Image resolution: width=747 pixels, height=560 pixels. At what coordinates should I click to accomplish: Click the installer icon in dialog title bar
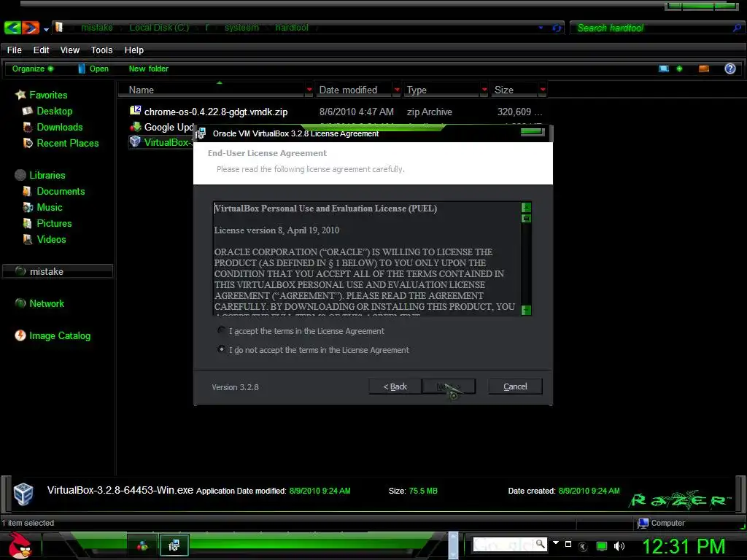point(201,133)
